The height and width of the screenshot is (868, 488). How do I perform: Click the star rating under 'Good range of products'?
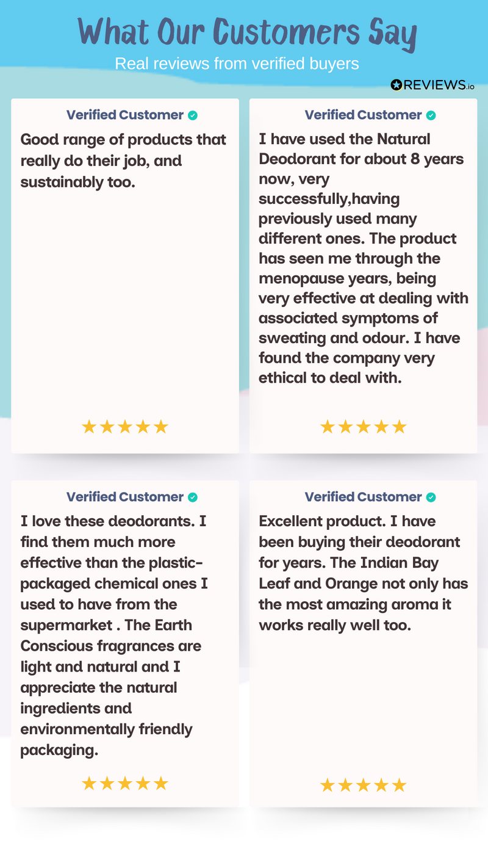tap(124, 427)
